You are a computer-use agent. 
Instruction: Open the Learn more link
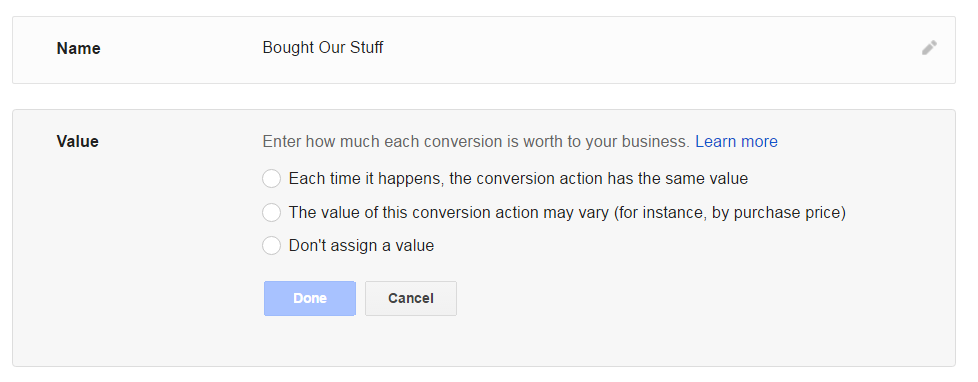click(x=736, y=142)
